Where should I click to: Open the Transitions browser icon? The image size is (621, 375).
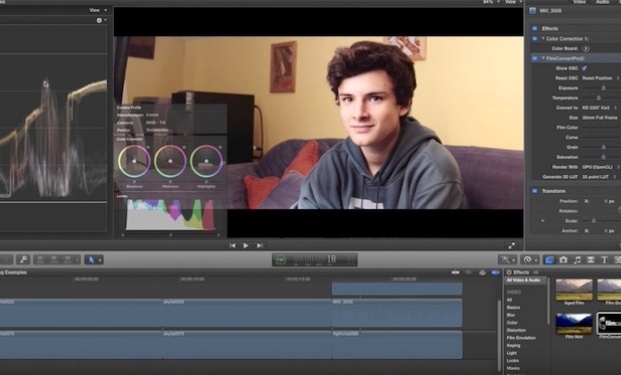(591, 260)
